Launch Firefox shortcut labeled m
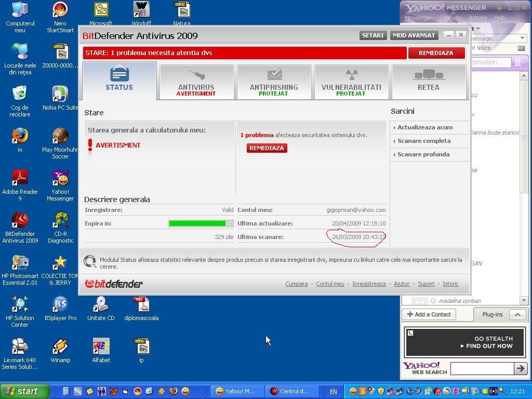Image resolution: width=532 pixels, height=399 pixels. pos(20,140)
